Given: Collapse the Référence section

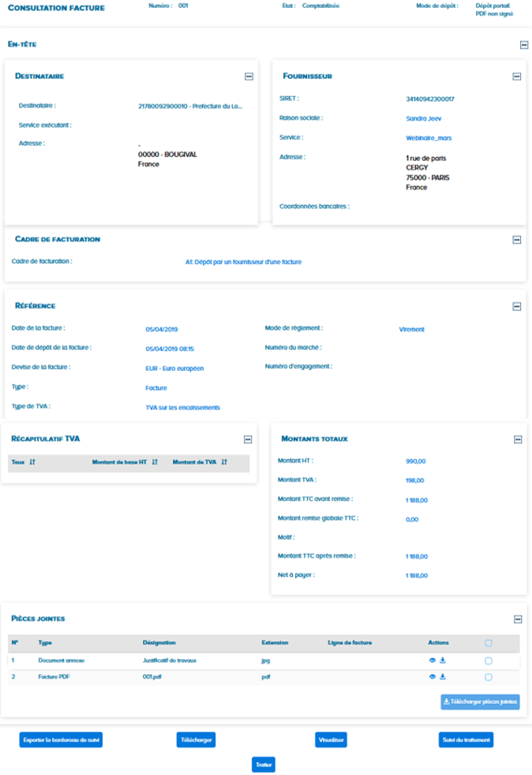Looking at the screenshot, I should (517, 306).
